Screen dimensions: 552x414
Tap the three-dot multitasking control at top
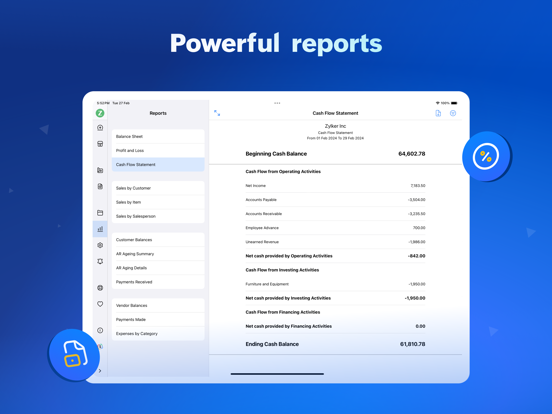[x=277, y=103]
